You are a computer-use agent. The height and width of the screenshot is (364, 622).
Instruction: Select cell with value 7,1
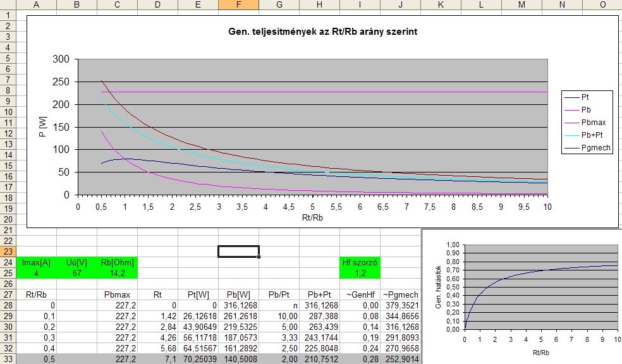point(158,359)
